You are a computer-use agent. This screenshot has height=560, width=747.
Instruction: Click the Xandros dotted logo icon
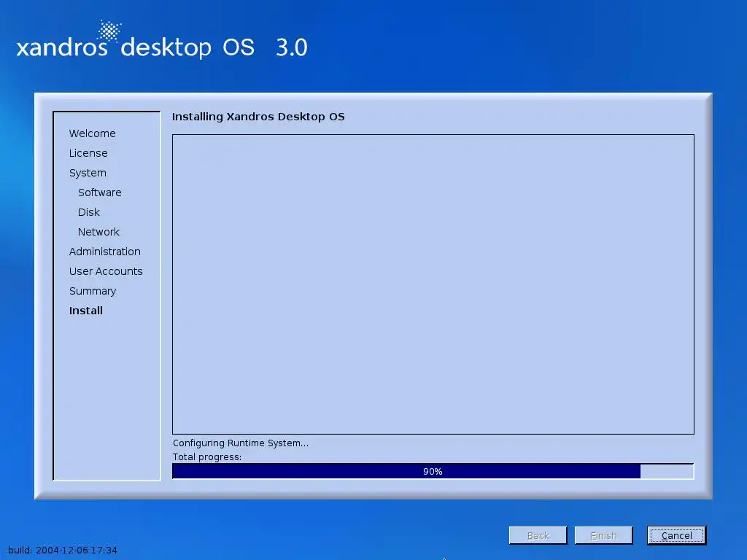(x=109, y=31)
